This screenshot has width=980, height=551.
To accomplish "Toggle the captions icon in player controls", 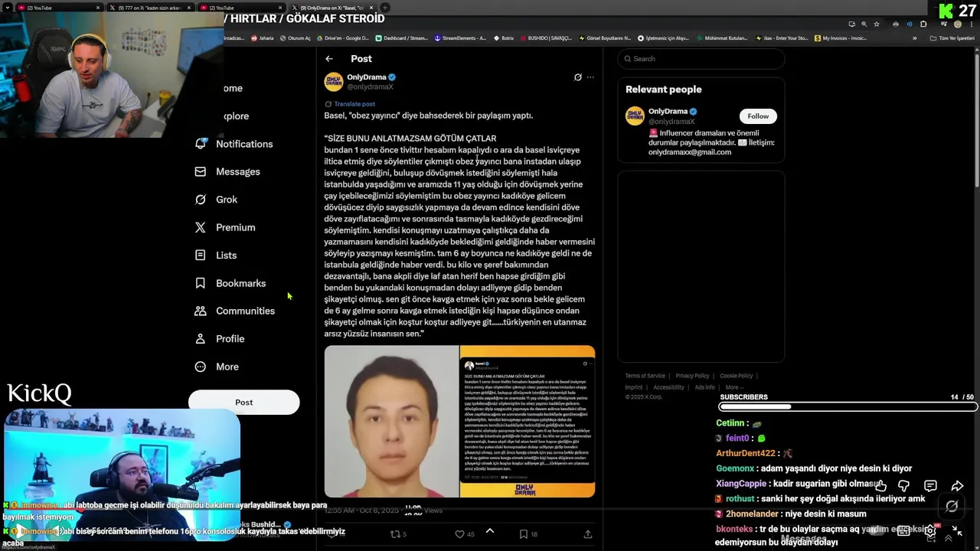I will click(903, 530).
